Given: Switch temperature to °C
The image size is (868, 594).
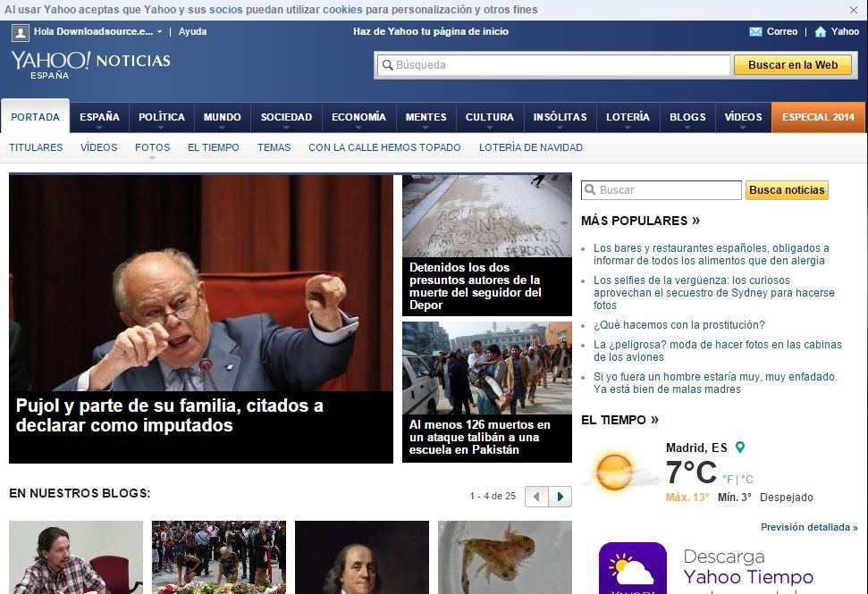Looking at the screenshot, I should pyautogui.click(x=747, y=480).
